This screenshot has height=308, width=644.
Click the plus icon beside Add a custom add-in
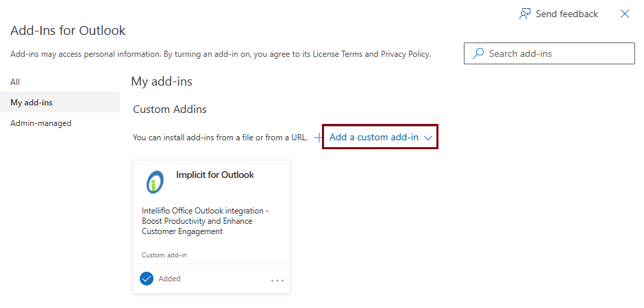point(318,138)
